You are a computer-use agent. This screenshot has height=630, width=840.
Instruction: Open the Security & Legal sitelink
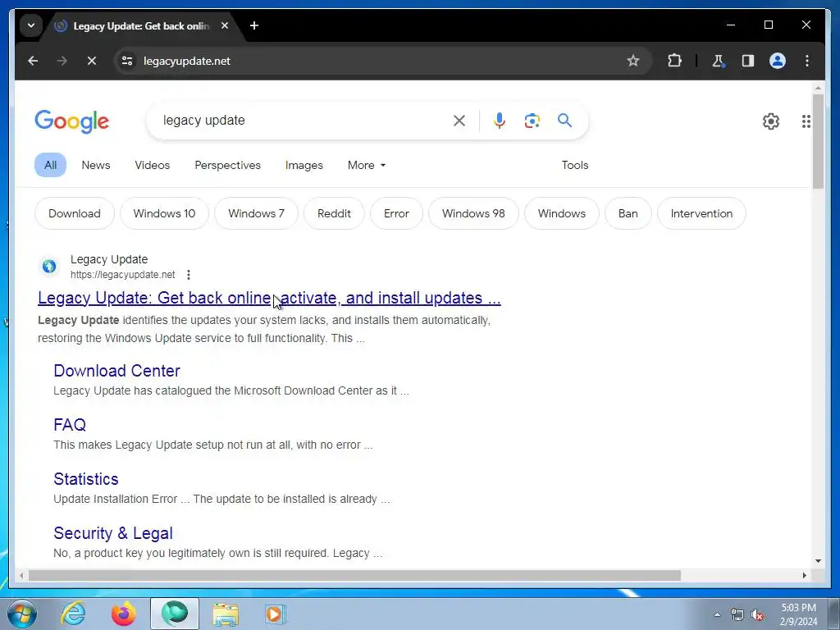tap(113, 533)
